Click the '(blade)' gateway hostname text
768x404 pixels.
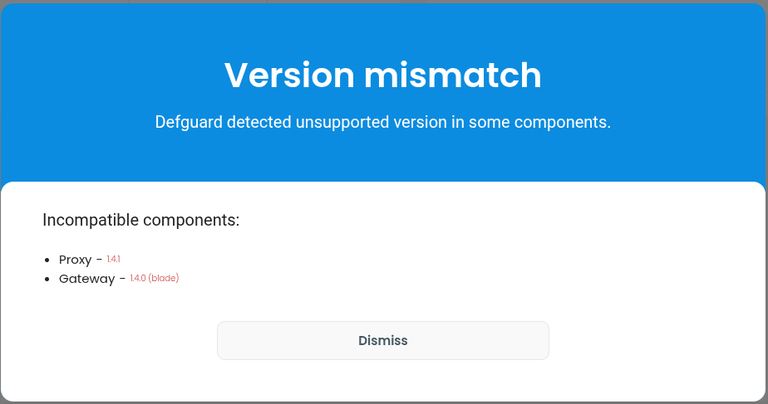[x=163, y=278]
